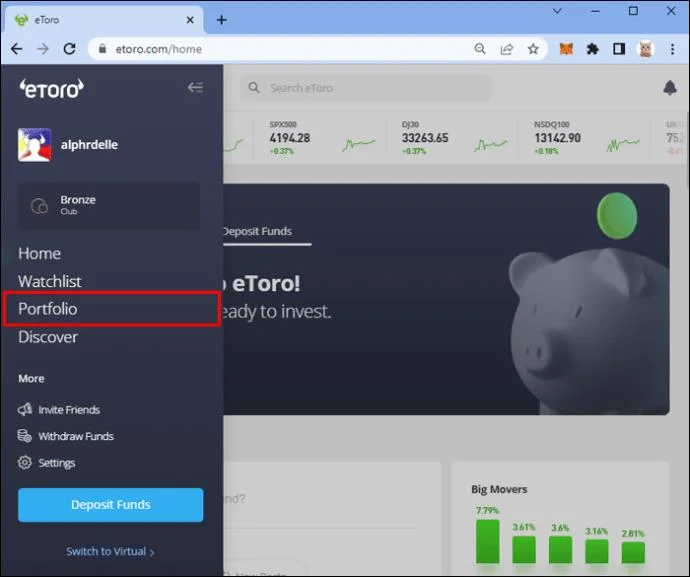Switch to Virtual account
690x577 pixels.
pos(110,551)
